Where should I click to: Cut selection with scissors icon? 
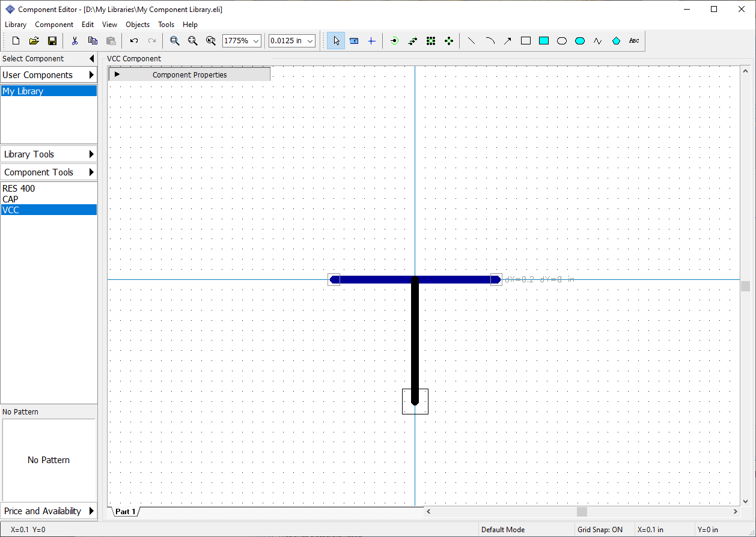pyautogui.click(x=75, y=41)
